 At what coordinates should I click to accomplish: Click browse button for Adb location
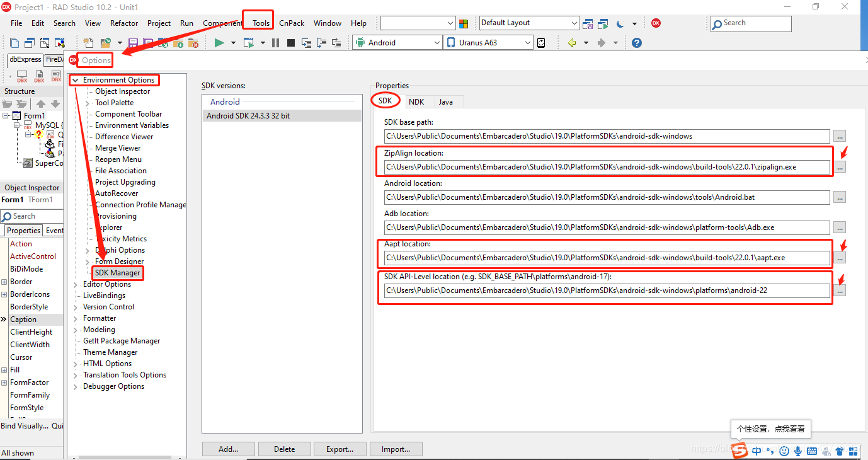(840, 227)
